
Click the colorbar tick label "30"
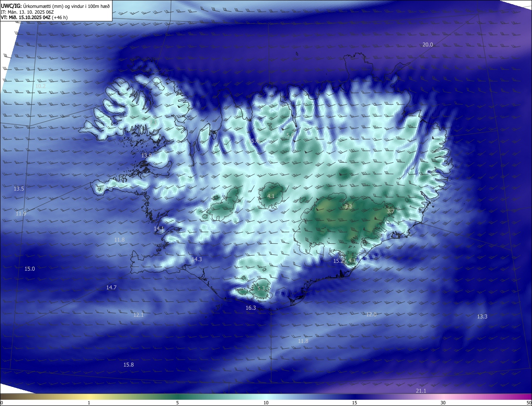(443, 403)
